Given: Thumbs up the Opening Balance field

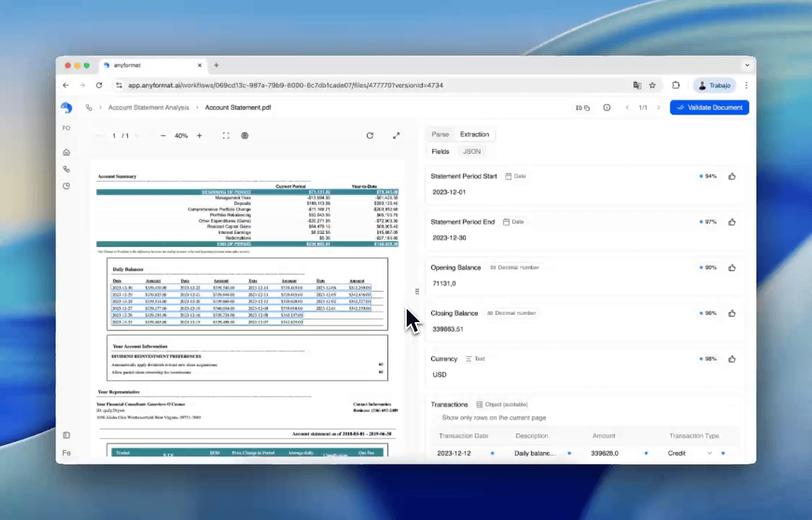Looking at the screenshot, I should click(732, 268).
